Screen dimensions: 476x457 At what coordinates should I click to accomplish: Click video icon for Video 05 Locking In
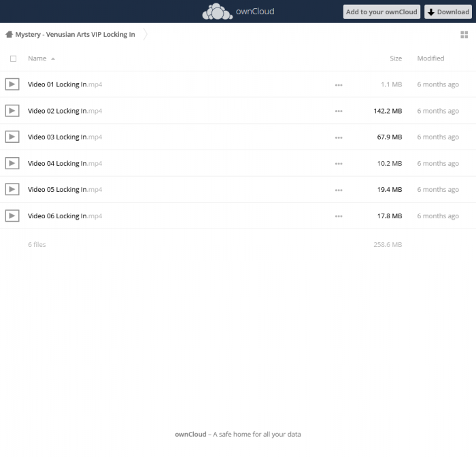(12, 189)
